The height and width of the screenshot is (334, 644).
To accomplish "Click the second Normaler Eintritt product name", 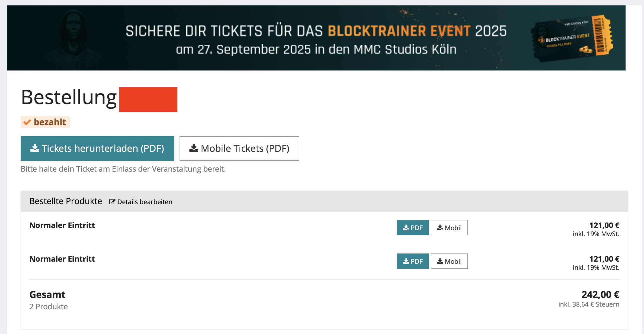I will (62, 259).
